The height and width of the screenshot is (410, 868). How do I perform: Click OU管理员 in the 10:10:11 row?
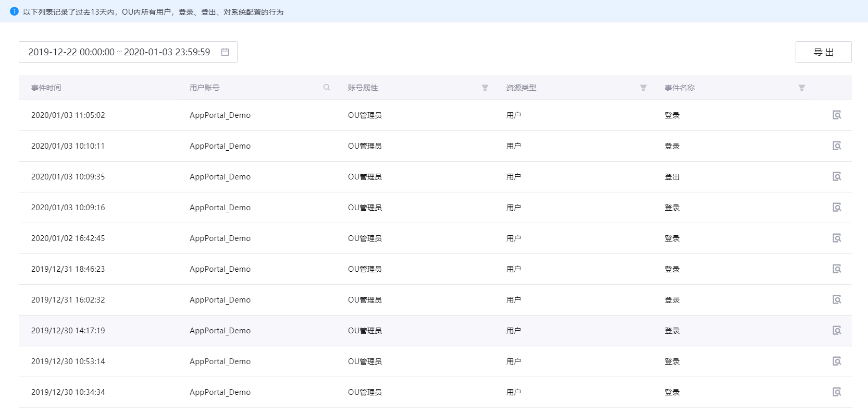click(x=365, y=146)
